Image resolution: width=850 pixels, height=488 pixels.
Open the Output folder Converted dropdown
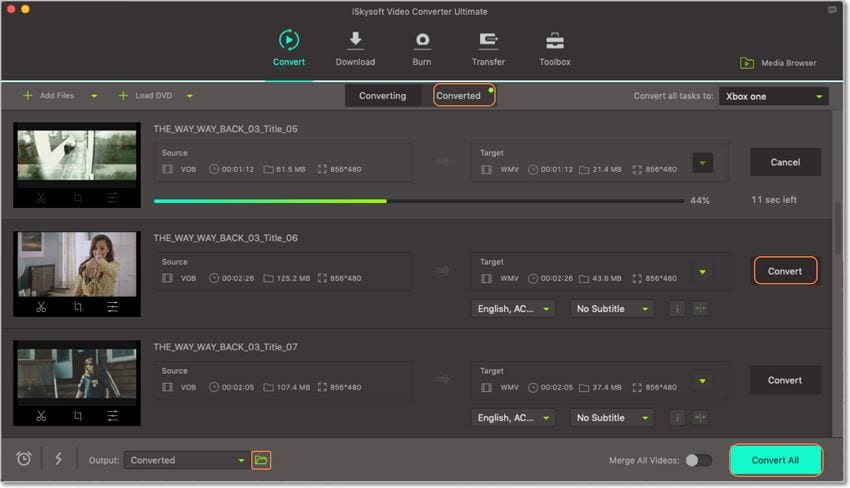pos(186,460)
